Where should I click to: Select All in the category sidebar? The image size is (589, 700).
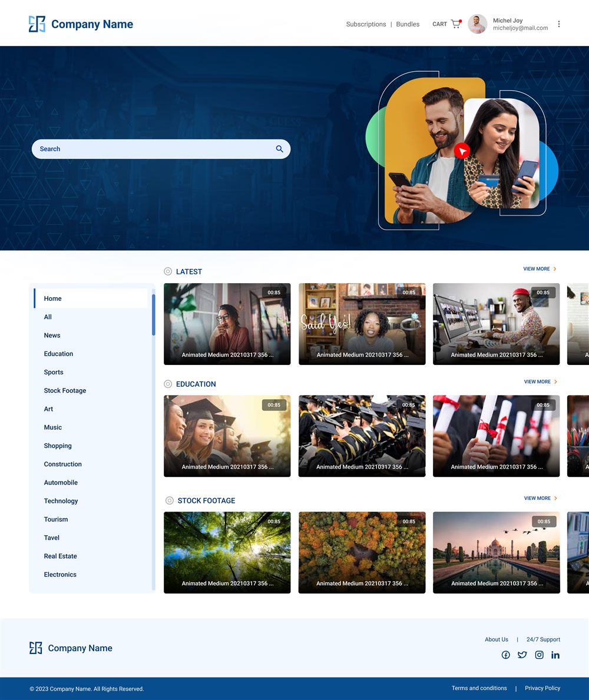click(48, 317)
